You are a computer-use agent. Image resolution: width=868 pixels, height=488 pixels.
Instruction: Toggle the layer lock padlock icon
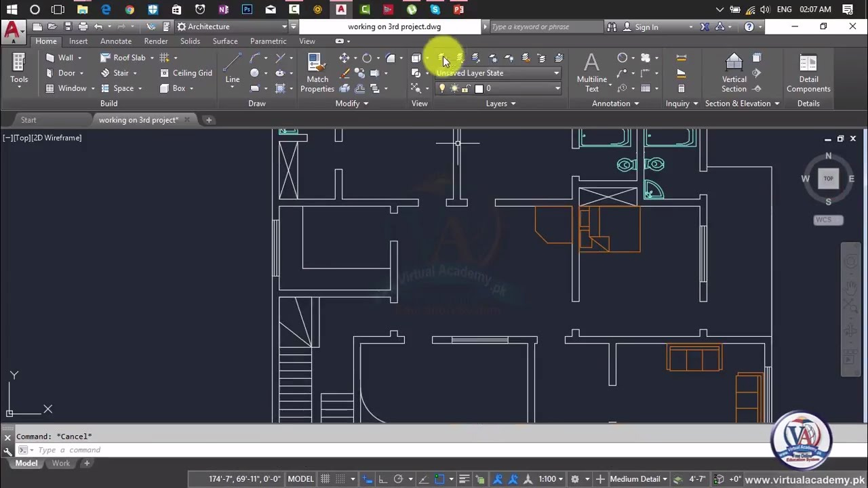(x=466, y=89)
